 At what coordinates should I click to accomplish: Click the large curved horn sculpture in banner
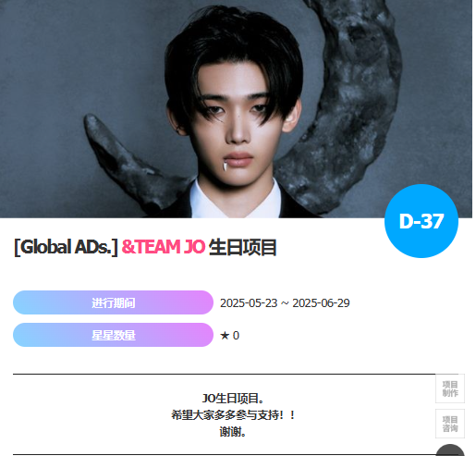click(x=342, y=105)
